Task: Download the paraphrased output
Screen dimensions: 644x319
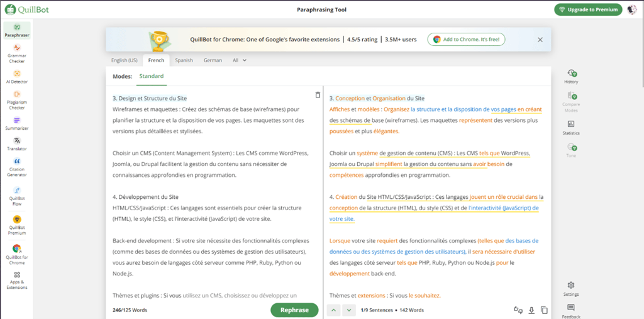Action: point(531,310)
